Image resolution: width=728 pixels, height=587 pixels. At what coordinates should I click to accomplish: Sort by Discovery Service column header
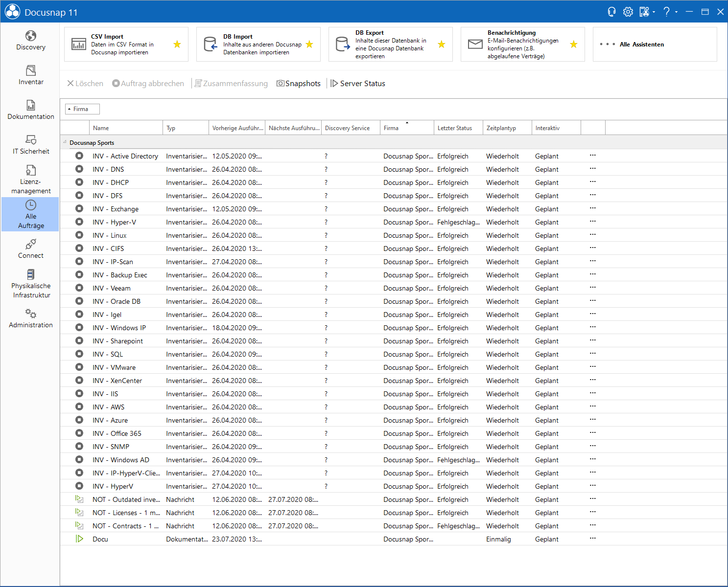(351, 128)
